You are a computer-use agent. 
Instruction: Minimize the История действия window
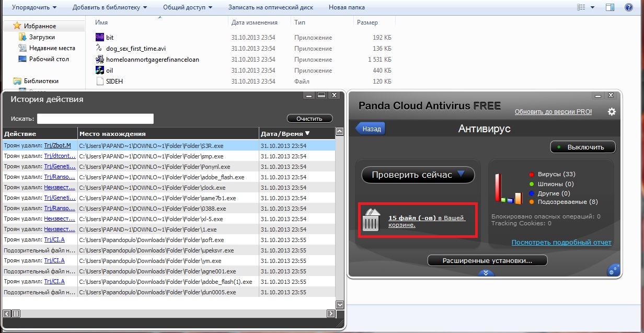pos(309,96)
